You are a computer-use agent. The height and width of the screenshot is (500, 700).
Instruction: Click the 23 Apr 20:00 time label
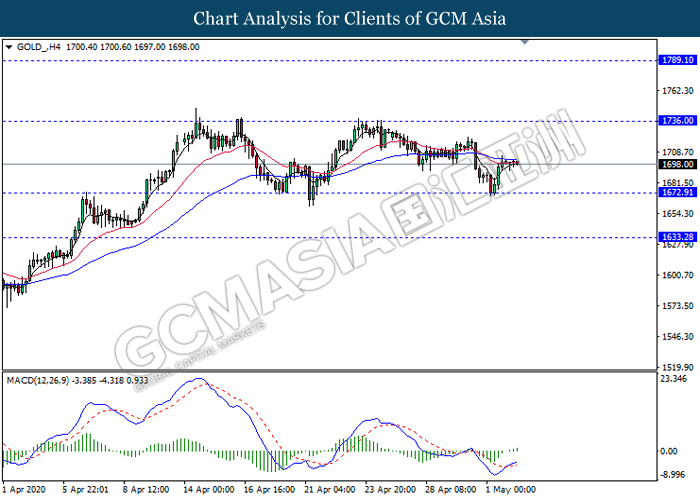click(x=390, y=490)
